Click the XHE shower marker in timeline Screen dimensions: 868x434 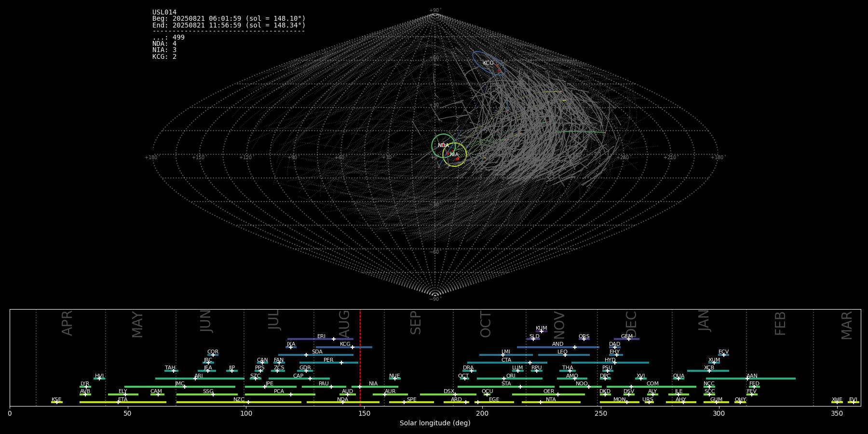837,402
